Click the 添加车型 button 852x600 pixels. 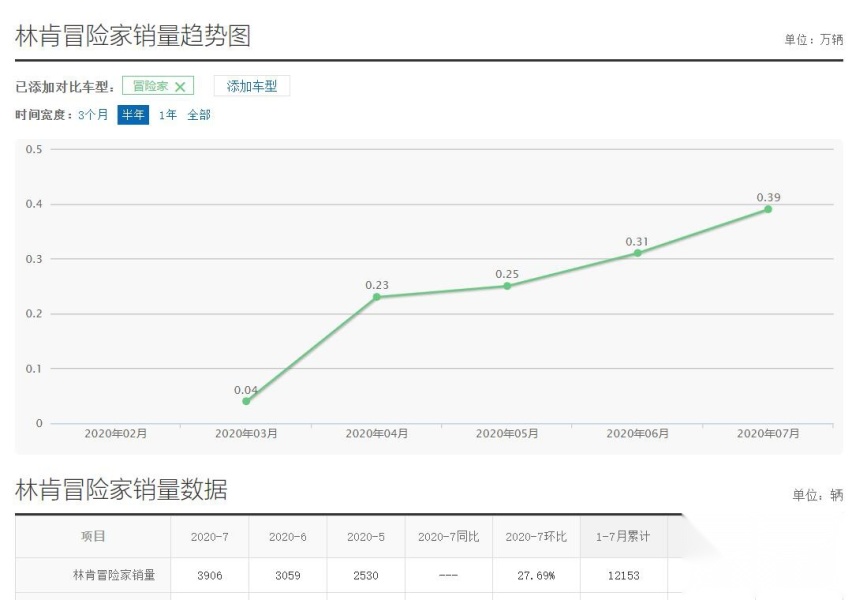point(252,86)
